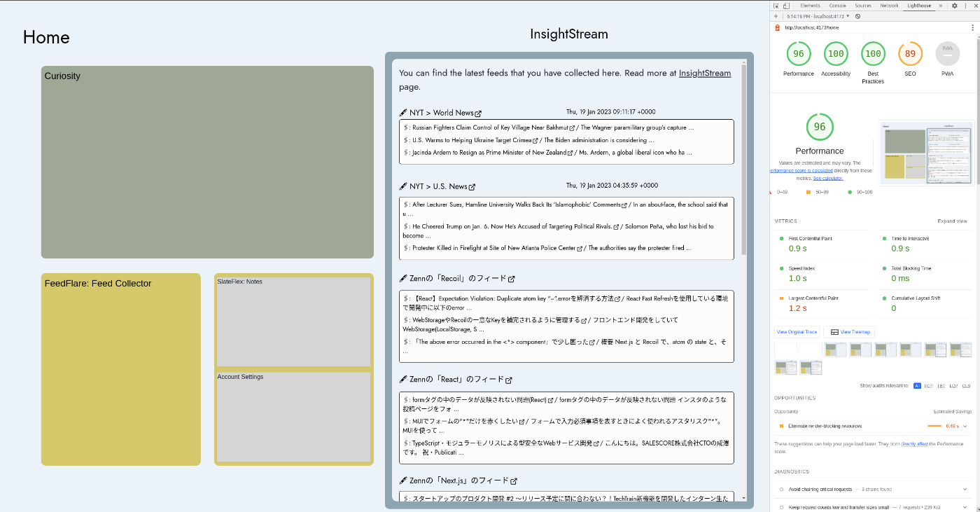Switch to the Elements tab
Image resolution: width=980 pixels, height=512 pixels.
pyautogui.click(x=810, y=6)
